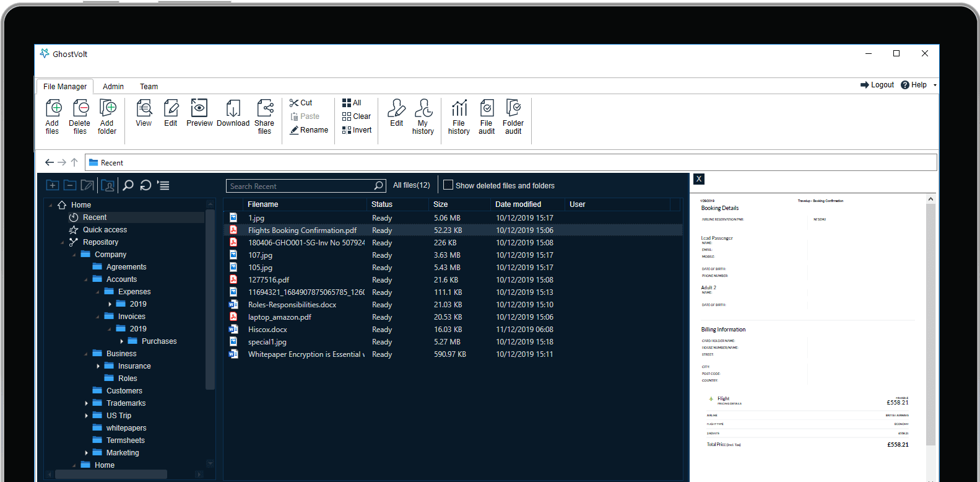Collapse the Accounts folder
This screenshot has height=482, width=980.
(x=86, y=279)
